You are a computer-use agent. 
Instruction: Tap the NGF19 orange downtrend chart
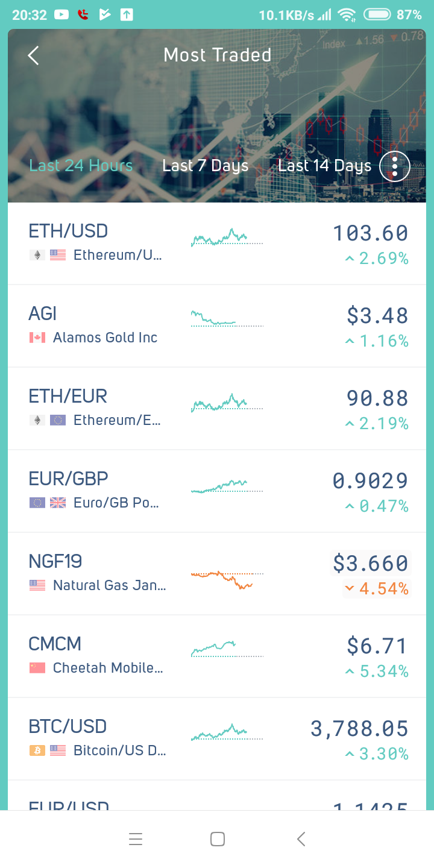click(227, 579)
